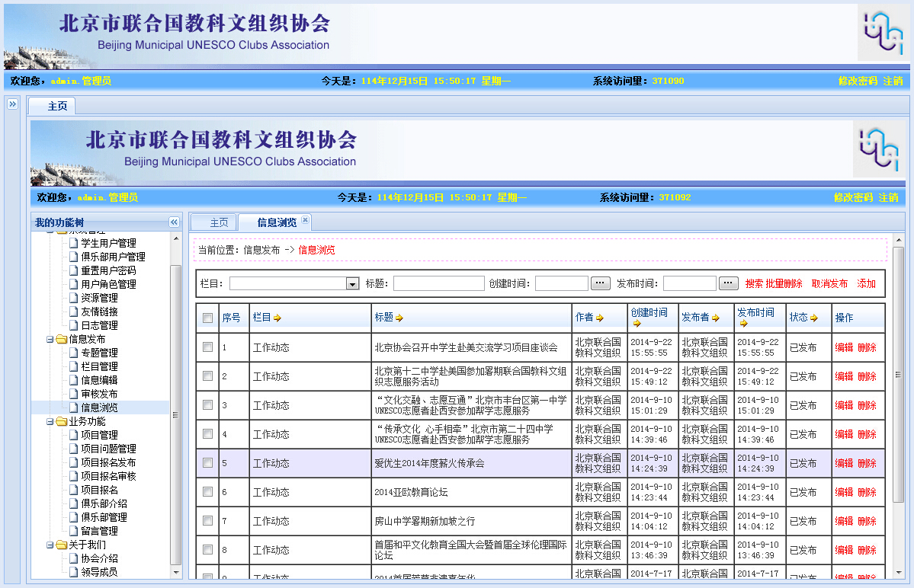This screenshot has width=914, height=588.
Task: Check the row 8 checkbox
Action: [x=207, y=550]
